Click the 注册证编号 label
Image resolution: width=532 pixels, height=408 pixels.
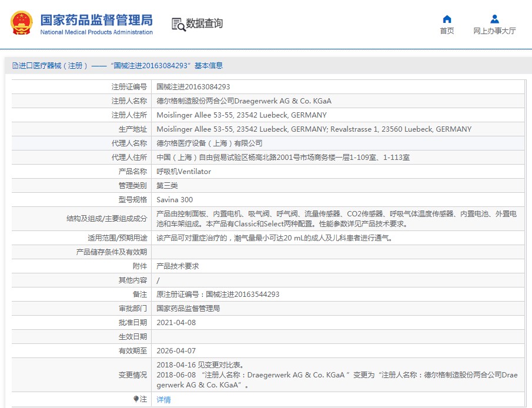[x=129, y=87]
